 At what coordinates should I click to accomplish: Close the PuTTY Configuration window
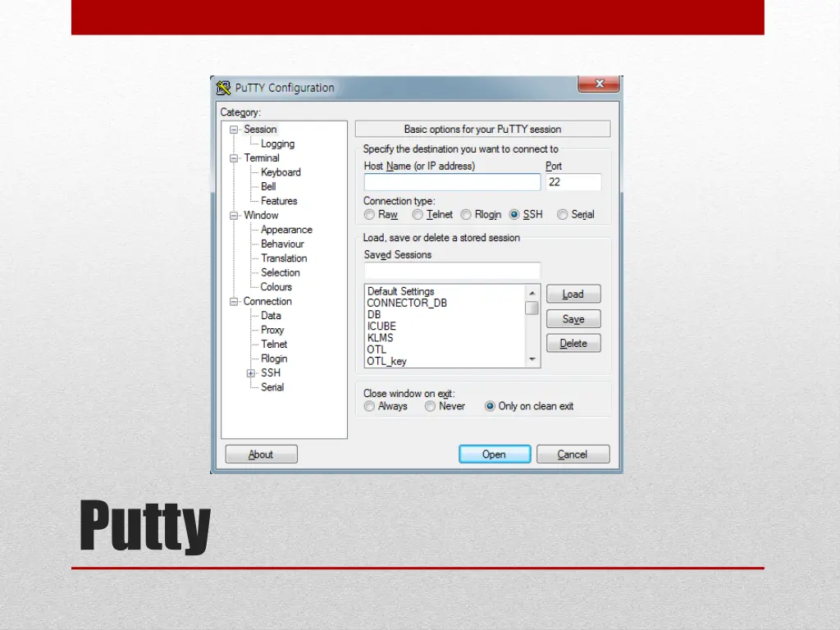[x=599, y=84]
